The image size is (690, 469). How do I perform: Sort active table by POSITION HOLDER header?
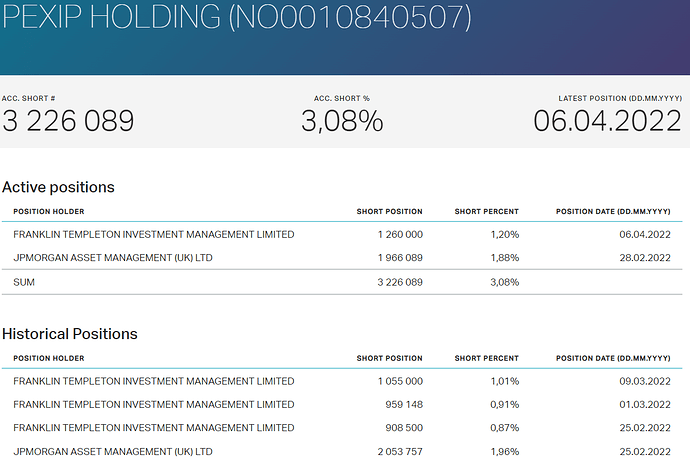(x=49, y=211)
